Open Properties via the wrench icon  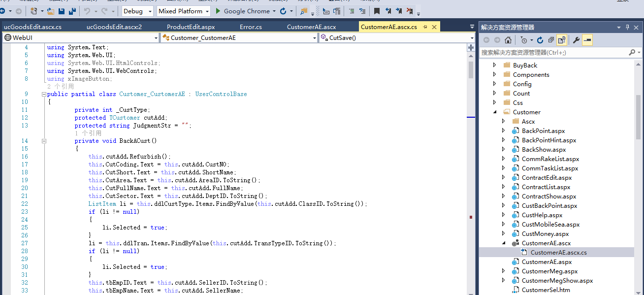[x=576, y=40]
